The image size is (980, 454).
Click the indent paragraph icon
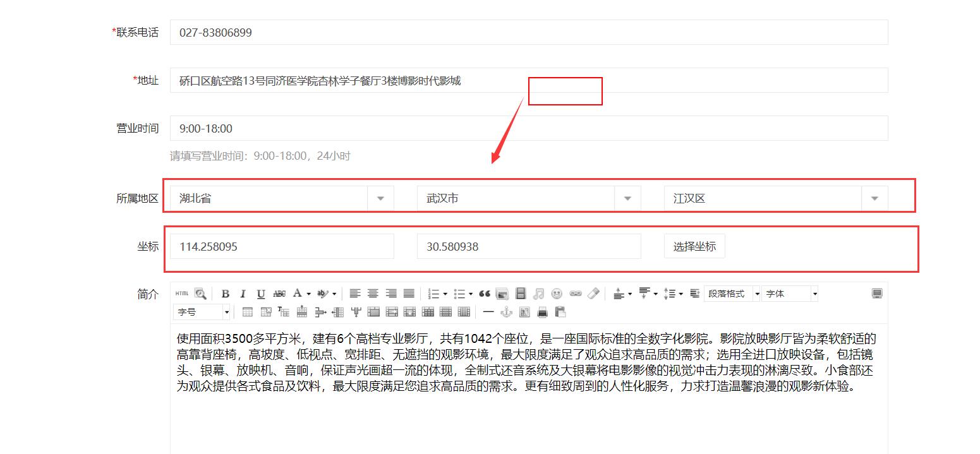point(694,294)
